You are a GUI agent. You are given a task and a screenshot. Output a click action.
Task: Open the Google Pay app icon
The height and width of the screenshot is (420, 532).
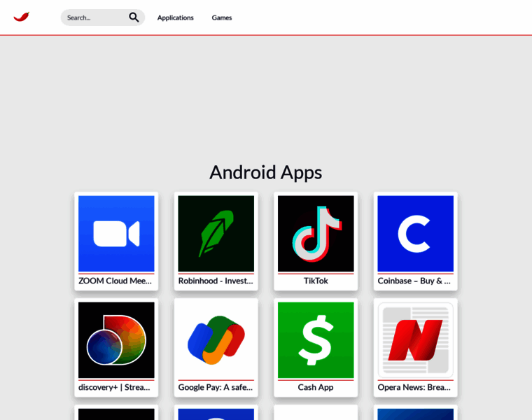[x=216, y=340]
